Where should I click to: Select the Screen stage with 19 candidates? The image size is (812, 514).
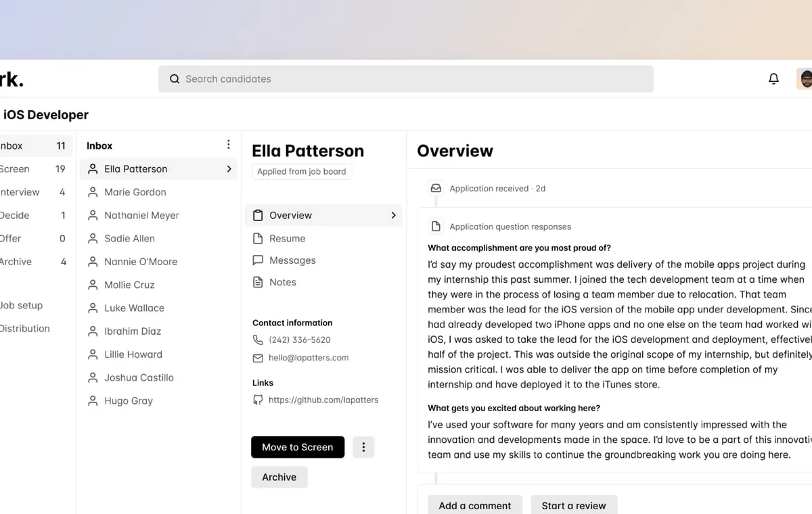click(34, 169)
